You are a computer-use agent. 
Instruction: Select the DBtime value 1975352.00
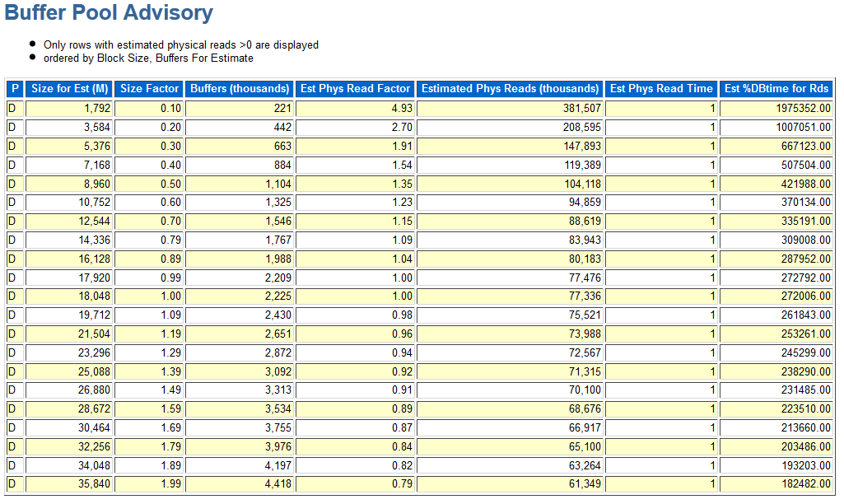click(x=776, y=108)
